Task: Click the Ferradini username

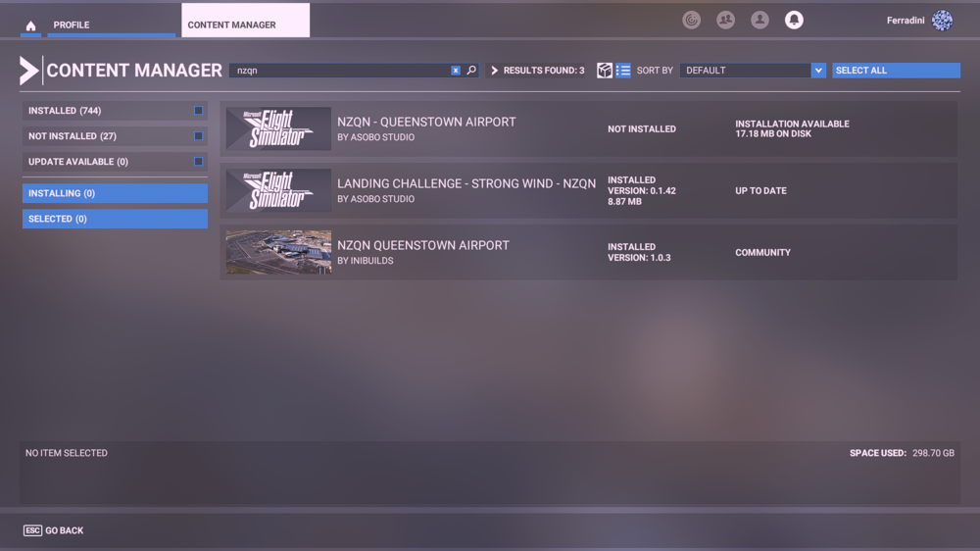Action: (x=905, y=21)
